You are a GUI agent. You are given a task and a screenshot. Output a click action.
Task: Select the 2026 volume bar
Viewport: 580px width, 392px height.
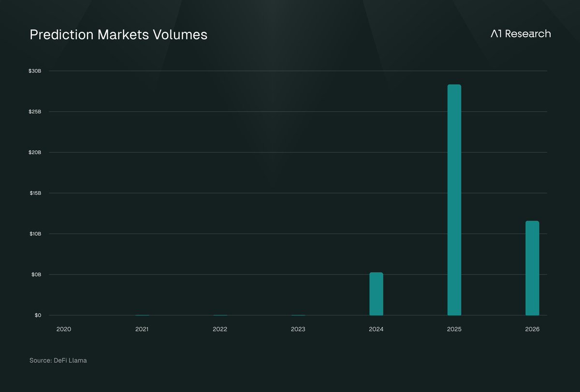pos(532,268)
